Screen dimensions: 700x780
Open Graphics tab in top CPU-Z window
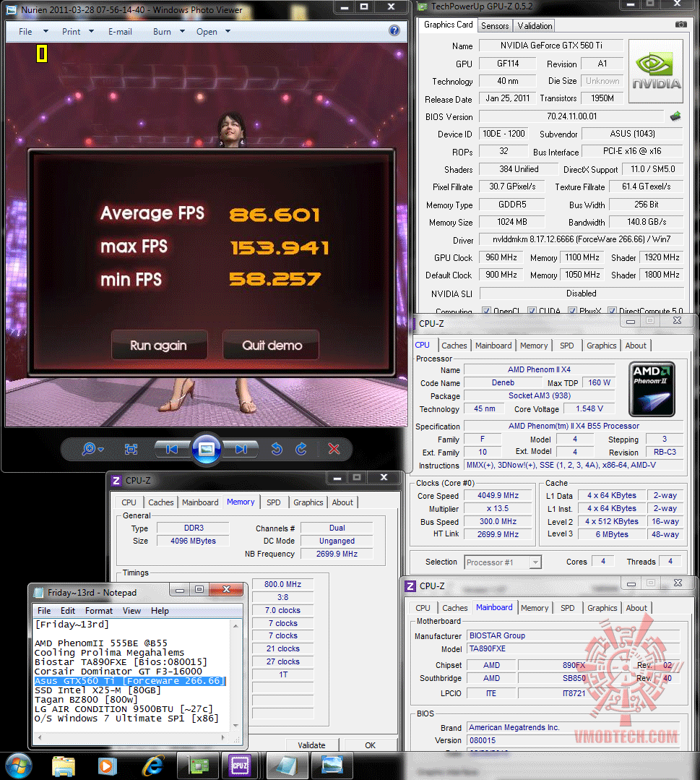(601, 346)
